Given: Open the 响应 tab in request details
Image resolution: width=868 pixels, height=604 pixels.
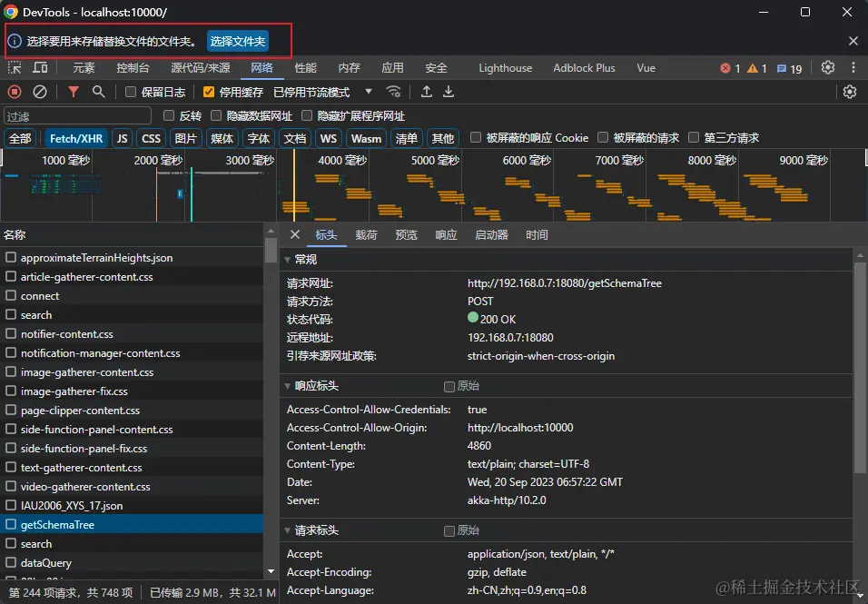Looking at the screenshot, I should click(446, 235).
